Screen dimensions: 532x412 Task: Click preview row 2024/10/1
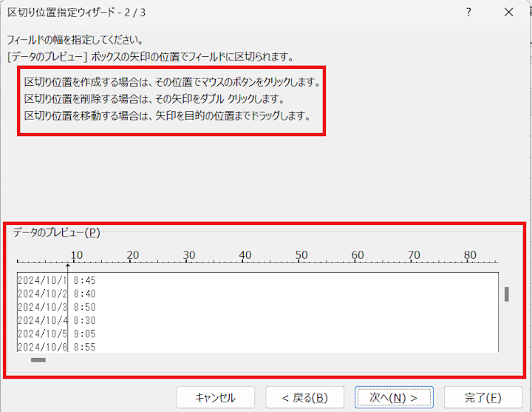click(42, 280)
